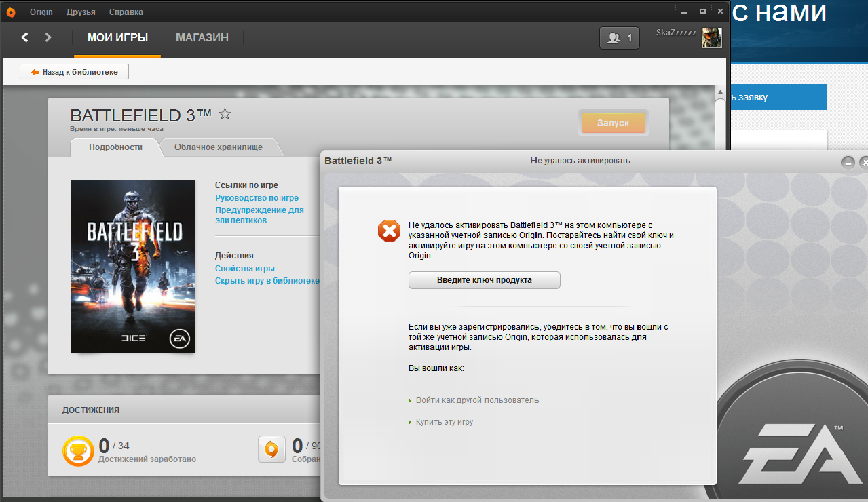
Task: Click the gold trophy achievements icon
Action: [x=78, y=450]
